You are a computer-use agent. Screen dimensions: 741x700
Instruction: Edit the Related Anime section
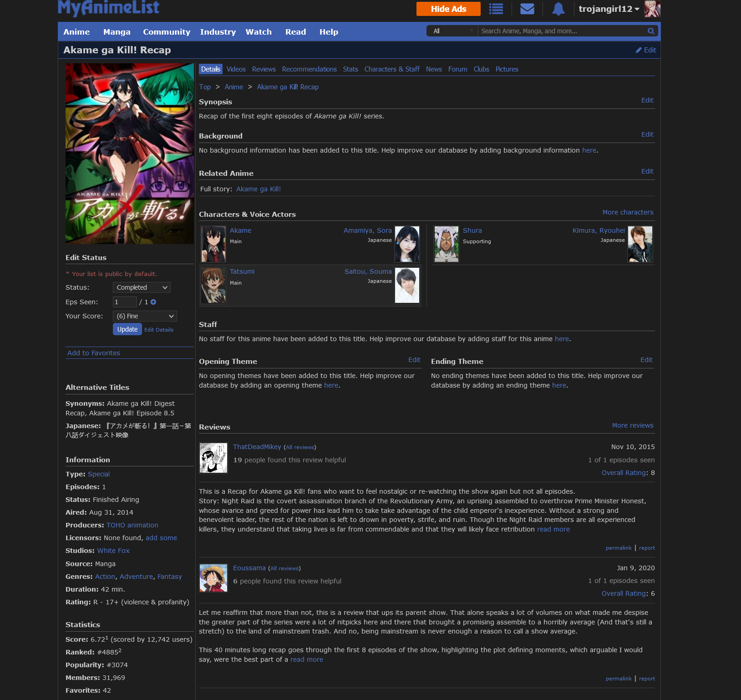tap(647, 171)
